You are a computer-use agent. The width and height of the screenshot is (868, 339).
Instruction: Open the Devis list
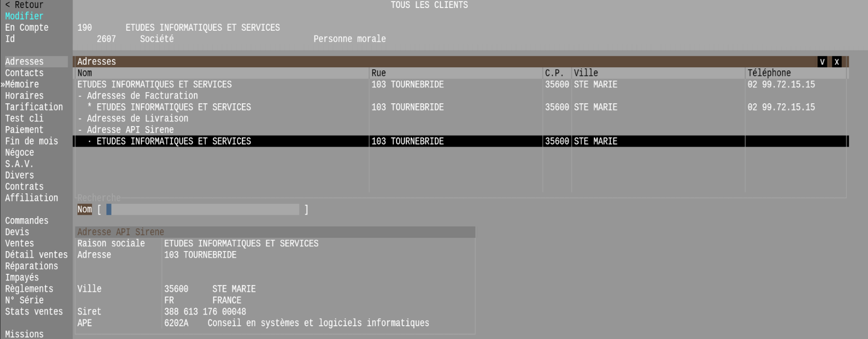[x=17, y=232]
